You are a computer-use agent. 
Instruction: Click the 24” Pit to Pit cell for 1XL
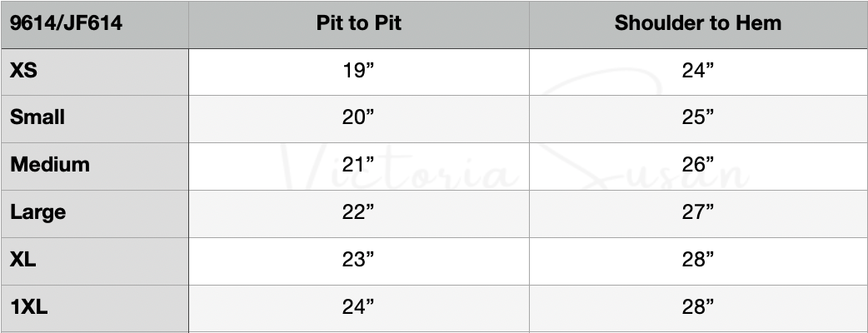click(x=359, y=307)
